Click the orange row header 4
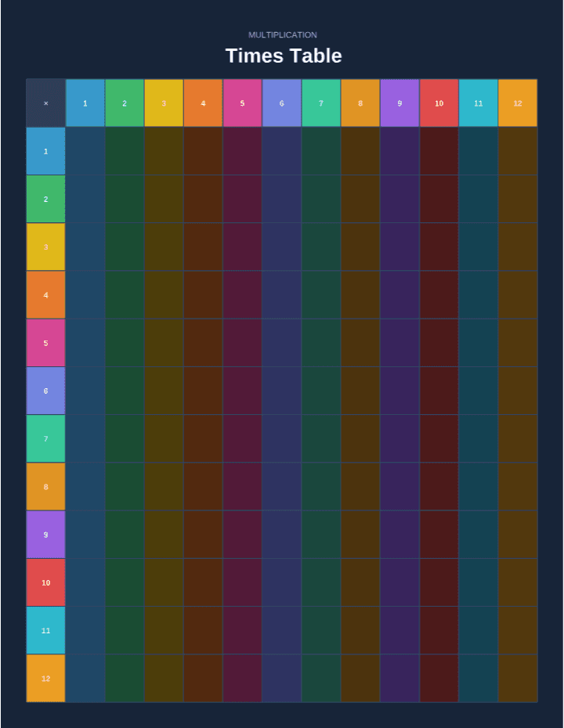The height and width of the screenshot is (728, 564). pos(45,295)
